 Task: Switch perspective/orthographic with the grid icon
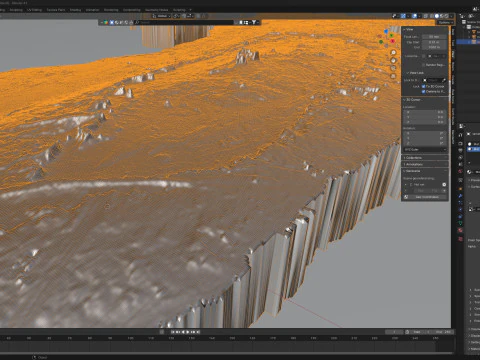393,76
